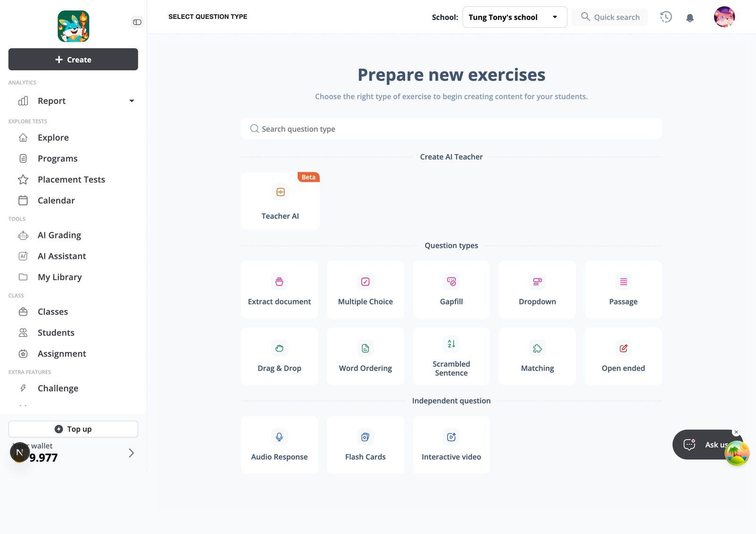Choose the Passage question type

(x=623, y=289)
